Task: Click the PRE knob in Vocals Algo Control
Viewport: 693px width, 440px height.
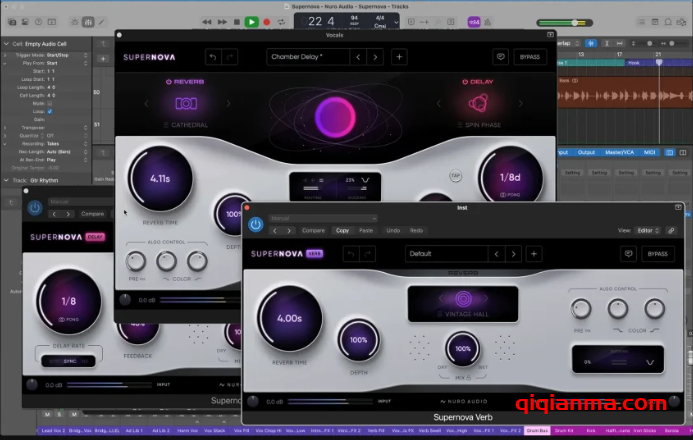Action: pyautogui.click(x=136, y=262)
